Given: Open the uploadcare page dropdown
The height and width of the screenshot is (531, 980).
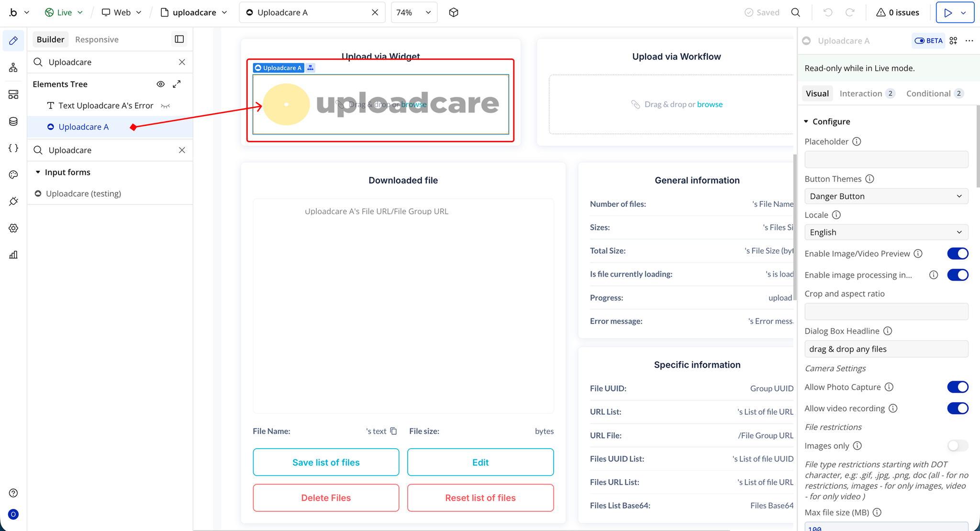Looking at the screenshot, I should tap(194, 12).
